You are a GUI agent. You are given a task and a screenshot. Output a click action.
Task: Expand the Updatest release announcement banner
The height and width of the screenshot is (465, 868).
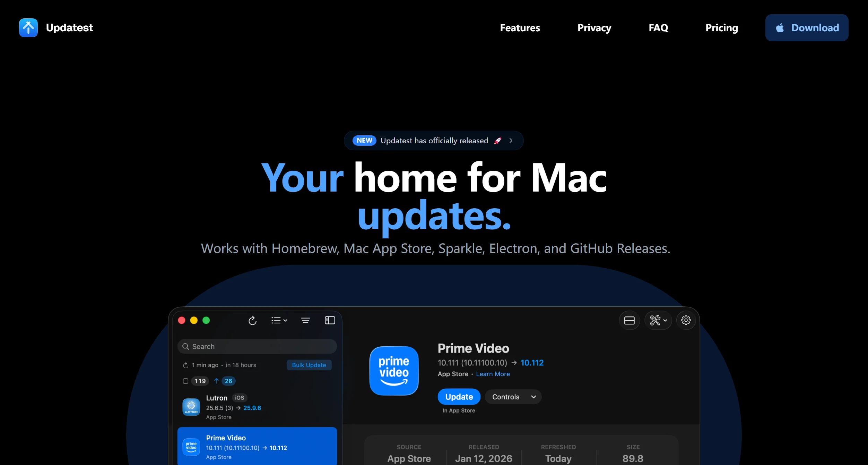tap(433, 141)
